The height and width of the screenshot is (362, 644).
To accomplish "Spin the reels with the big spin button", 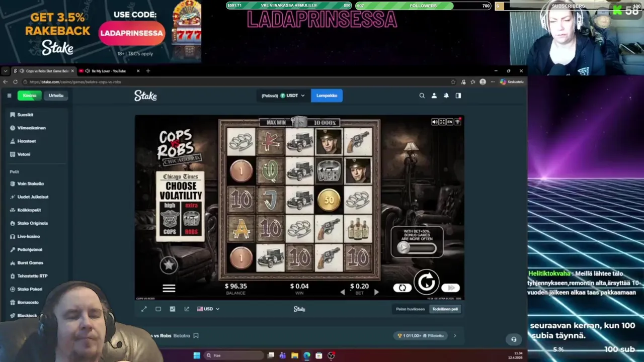I will [427, 282].
